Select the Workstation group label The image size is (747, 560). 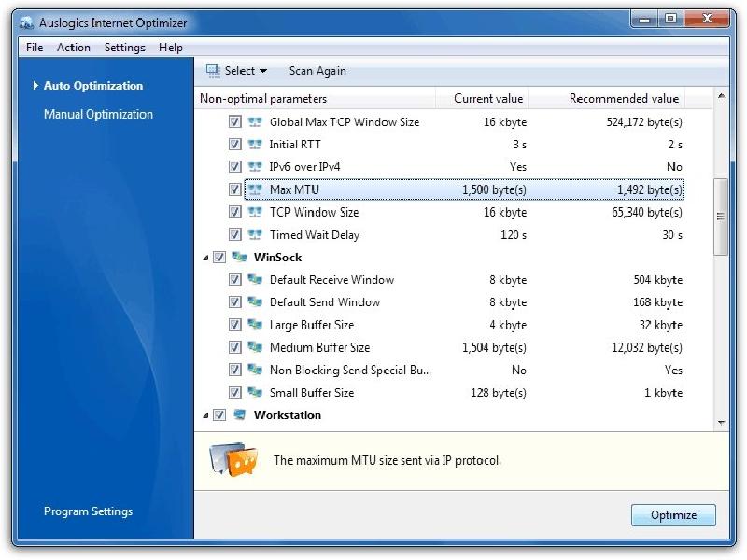pyautogui.click(x=288, y=414)
